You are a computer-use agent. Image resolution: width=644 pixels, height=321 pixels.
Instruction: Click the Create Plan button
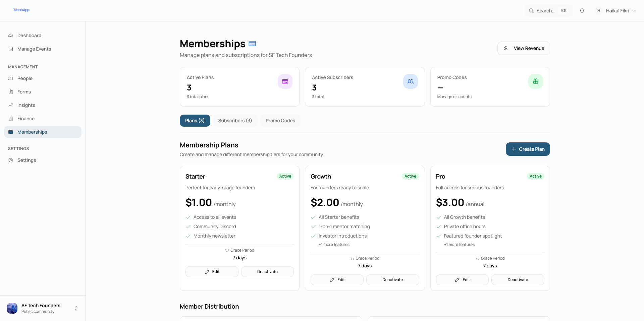click(x=528, y=149)
